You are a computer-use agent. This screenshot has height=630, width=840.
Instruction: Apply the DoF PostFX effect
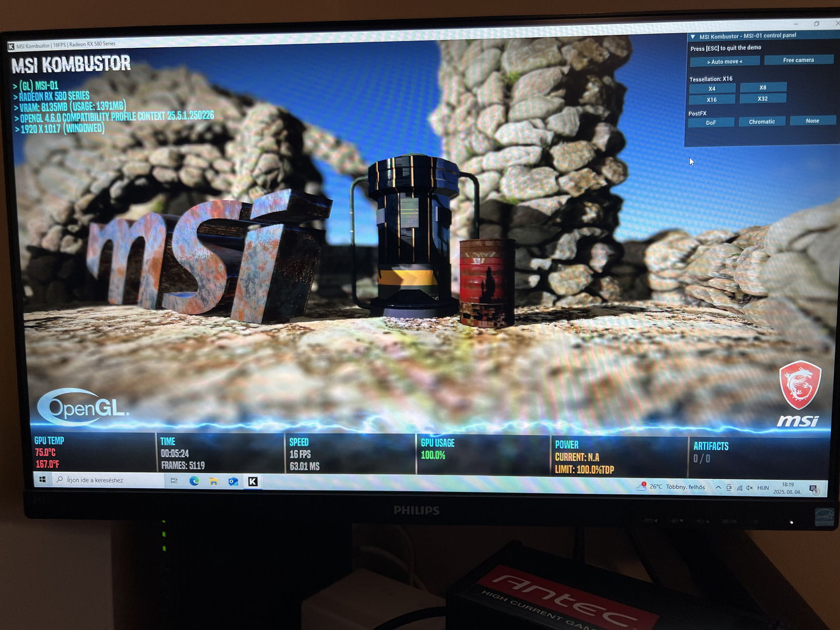[711, 123]
